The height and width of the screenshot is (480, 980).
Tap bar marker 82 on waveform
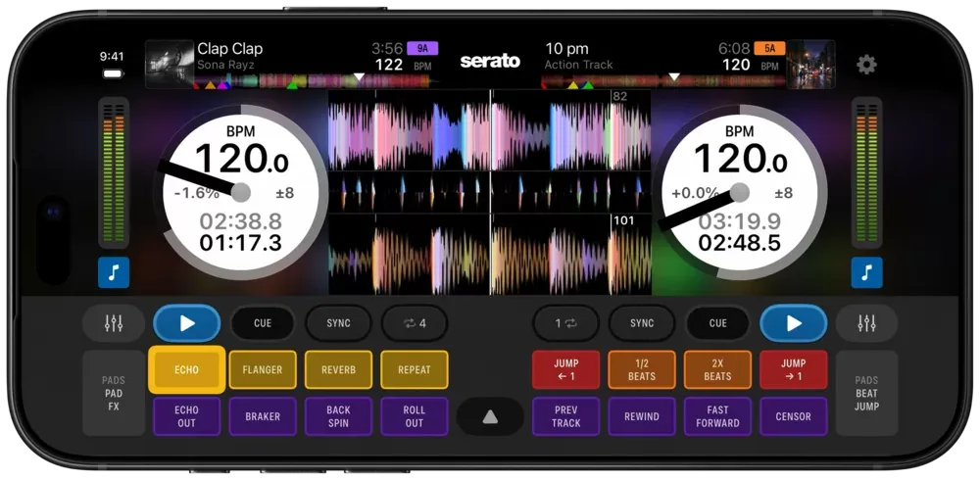click(619, 96)
